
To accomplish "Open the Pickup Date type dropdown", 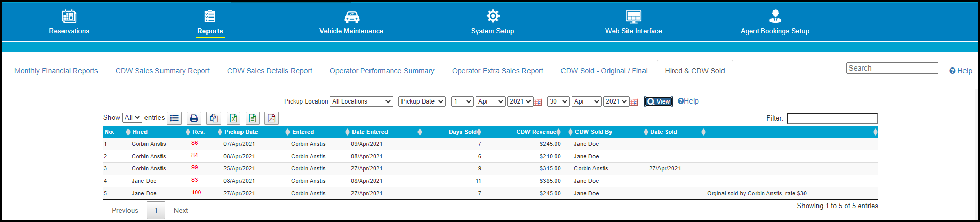I will pyautogui.click(x=422, y=101).
